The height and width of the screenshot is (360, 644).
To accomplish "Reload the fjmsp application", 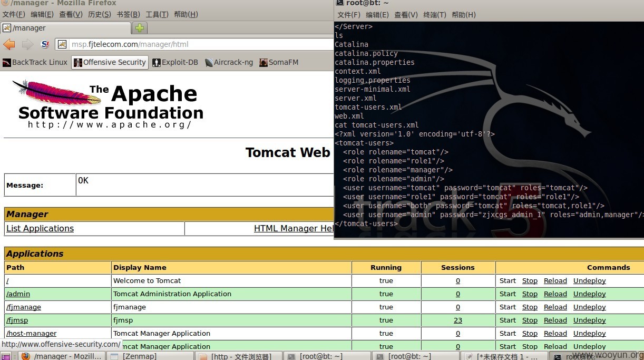I will pyautogui.click(x=555, y=320).
